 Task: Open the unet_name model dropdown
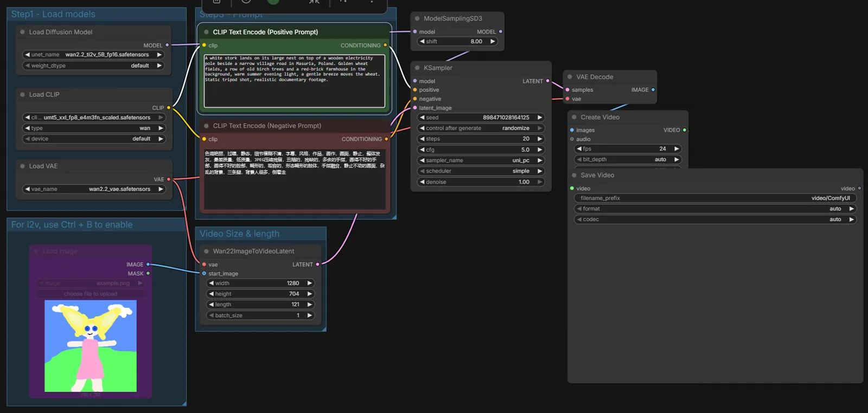(x=93, y=55)
